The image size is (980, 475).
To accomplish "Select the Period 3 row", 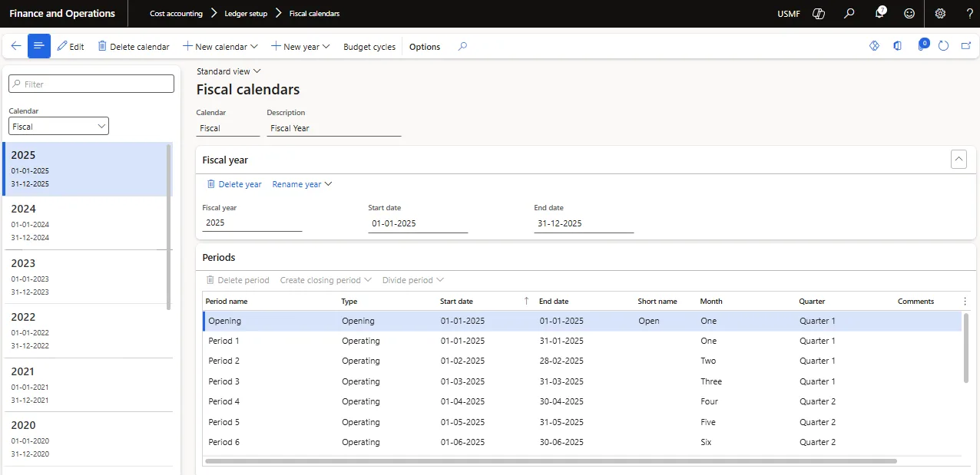I will 582,381.
